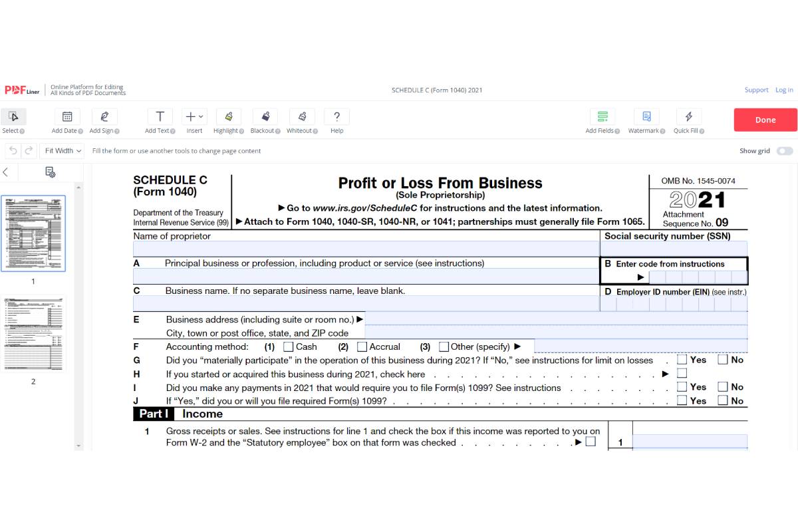The width and height of the screenshot is (798, 532).
Task: Open the Add Sign tool
Action: (104, 117)
